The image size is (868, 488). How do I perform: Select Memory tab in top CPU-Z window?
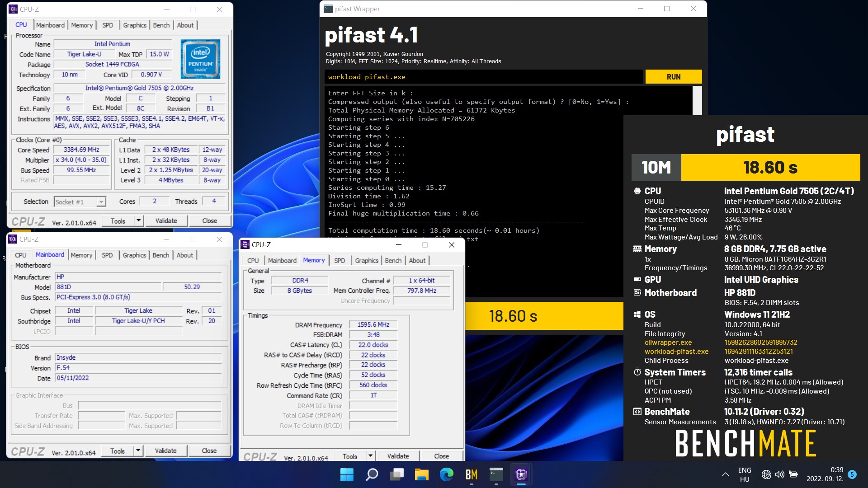[x=82, y=25]
